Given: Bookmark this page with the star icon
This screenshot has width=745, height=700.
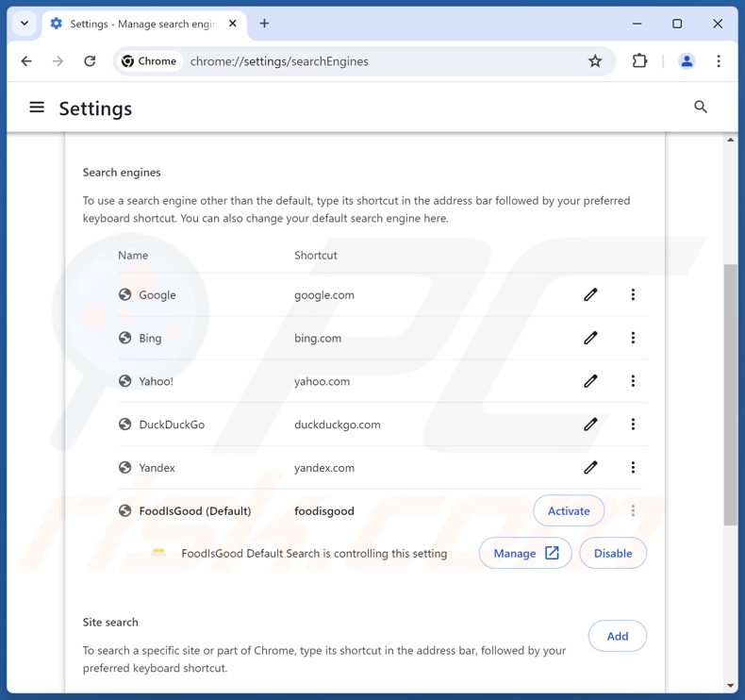Looking at the screenshot, I should coord(595,61).
